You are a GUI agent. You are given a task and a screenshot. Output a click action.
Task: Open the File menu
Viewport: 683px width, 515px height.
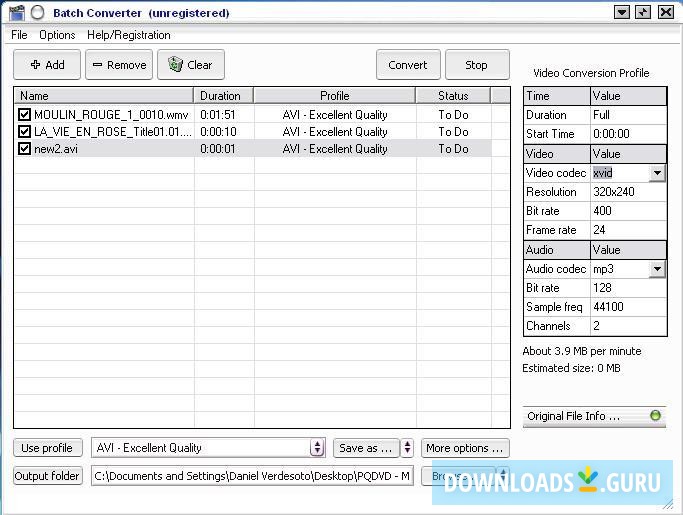point(19,35)
